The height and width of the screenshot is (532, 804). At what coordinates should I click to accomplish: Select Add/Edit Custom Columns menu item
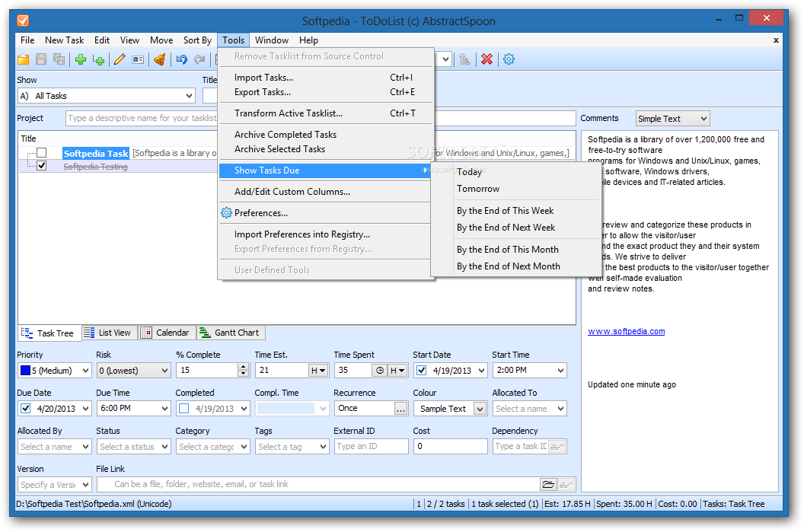tap(326, 192)
